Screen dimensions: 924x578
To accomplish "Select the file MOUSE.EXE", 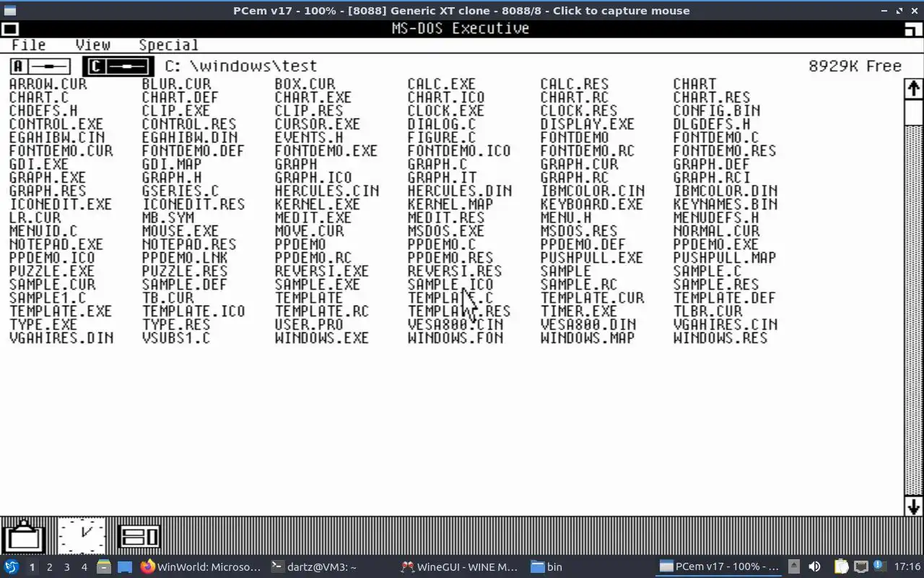I will (x=180, y=231).
